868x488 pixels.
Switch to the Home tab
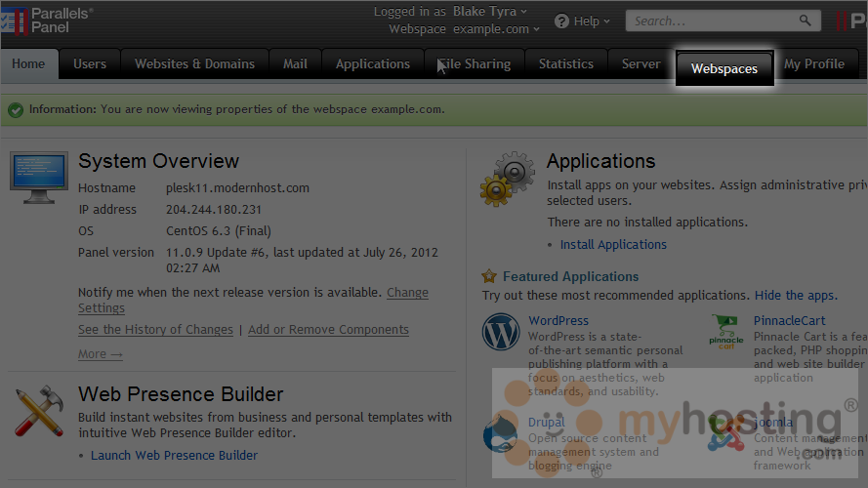[28, 64]
